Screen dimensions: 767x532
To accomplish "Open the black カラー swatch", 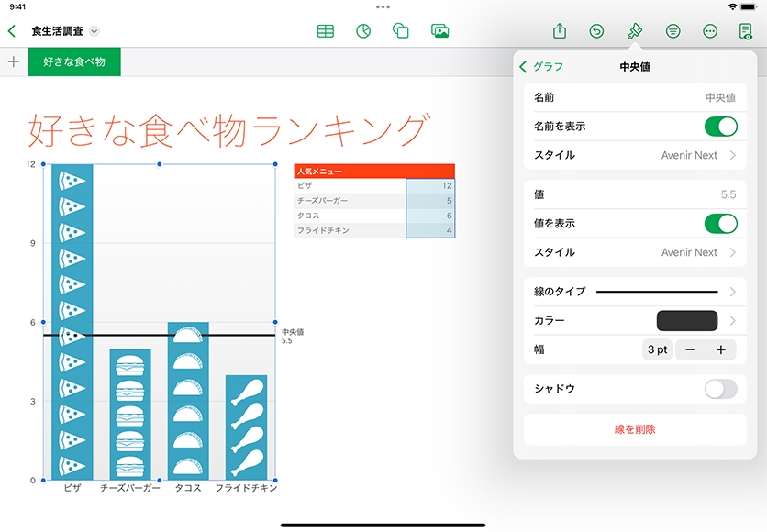I will tap(687, 321).
